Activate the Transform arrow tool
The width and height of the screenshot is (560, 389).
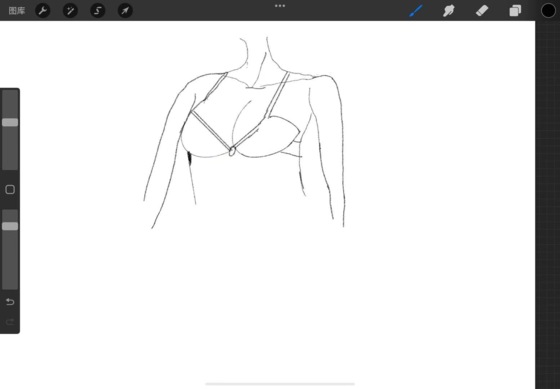[x=125, y=11]
